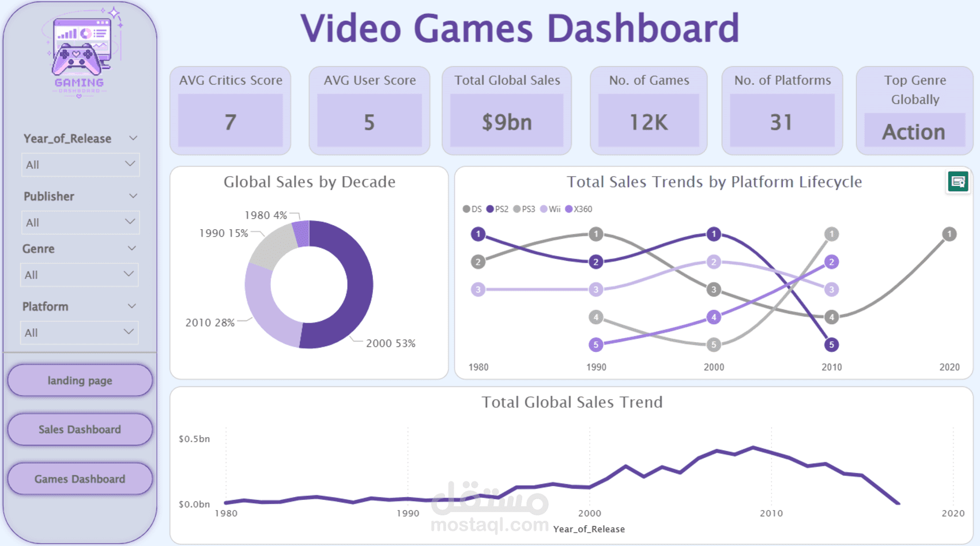Click the small 1980 donut slice
Viewport: 980px width, 546px height.
click(x=302, y=233)
